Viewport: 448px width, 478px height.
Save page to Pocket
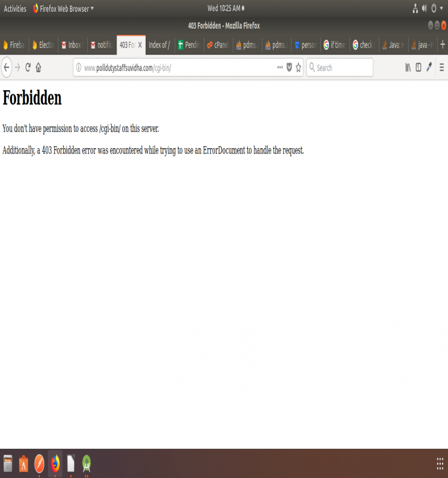click(x=289, y=68)
